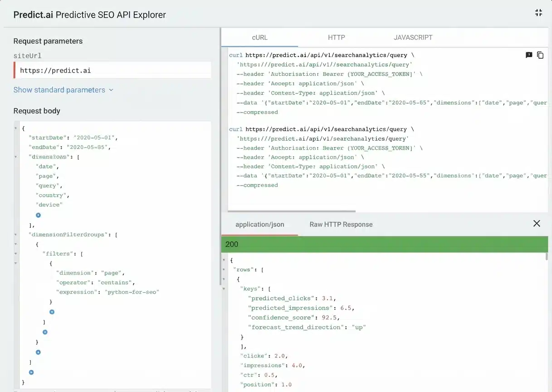Click the "startDate" line in Request body

(73, 137)
